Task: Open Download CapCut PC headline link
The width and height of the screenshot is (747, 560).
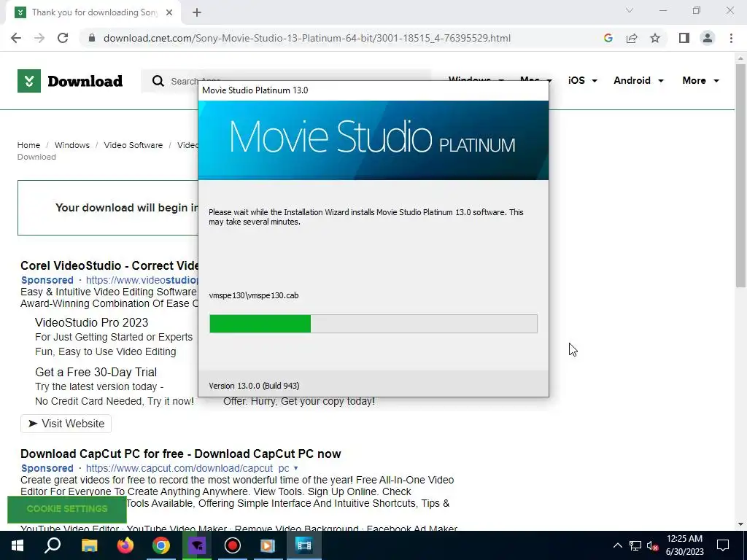Action: coord(181,454)
